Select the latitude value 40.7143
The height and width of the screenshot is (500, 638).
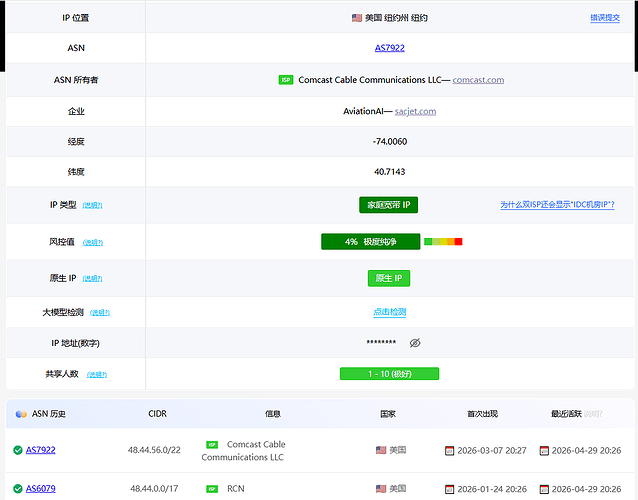click(x=390, y=172)
